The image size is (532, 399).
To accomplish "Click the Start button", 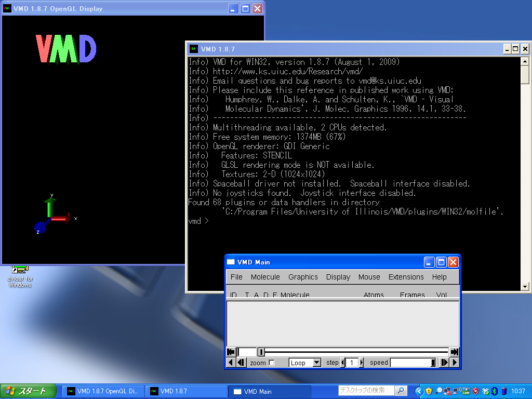I will coord(29,391).
